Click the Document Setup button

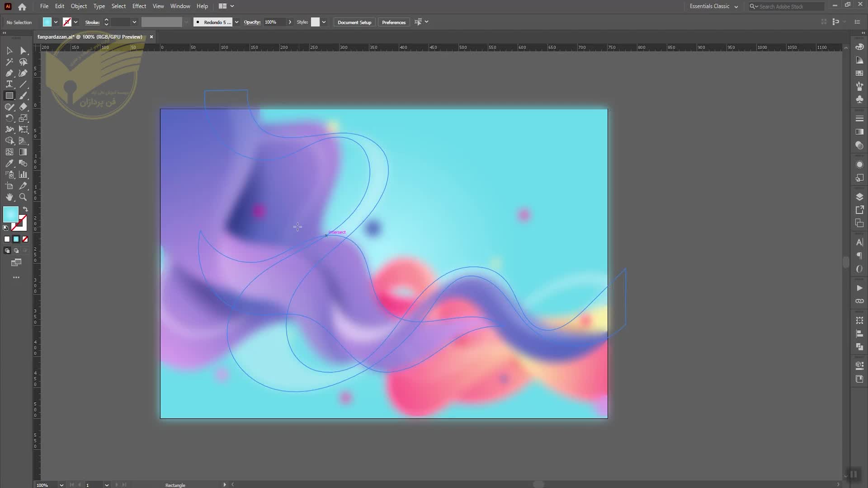354,22
